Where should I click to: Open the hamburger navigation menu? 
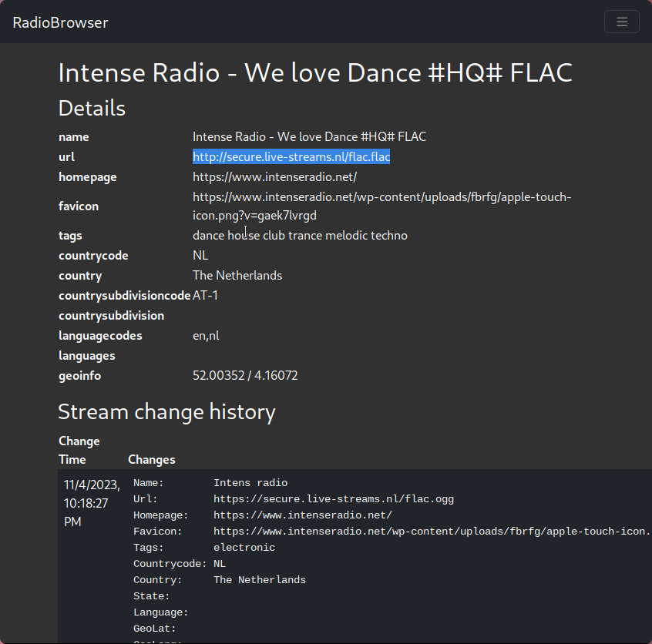tap(622, 22)
